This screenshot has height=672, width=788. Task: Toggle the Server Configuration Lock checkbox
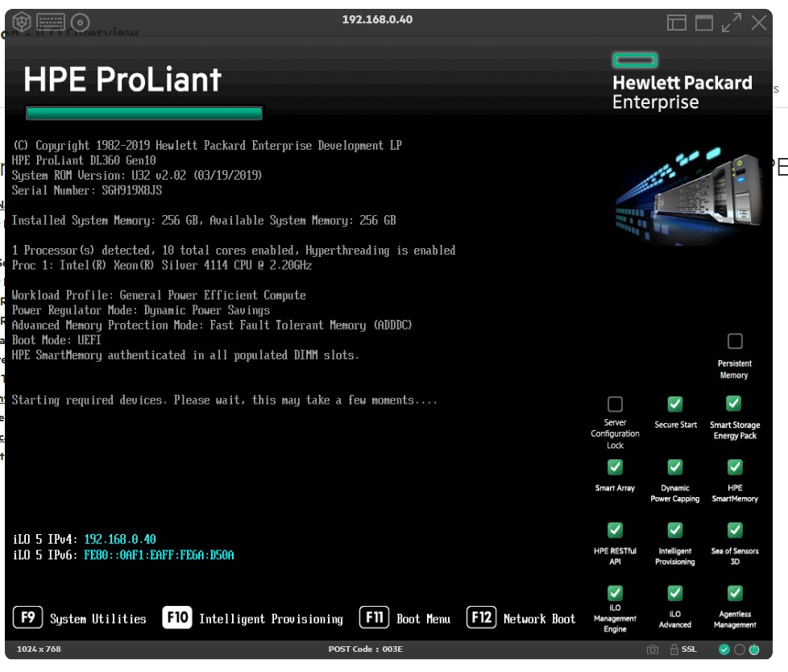point(615,404)
